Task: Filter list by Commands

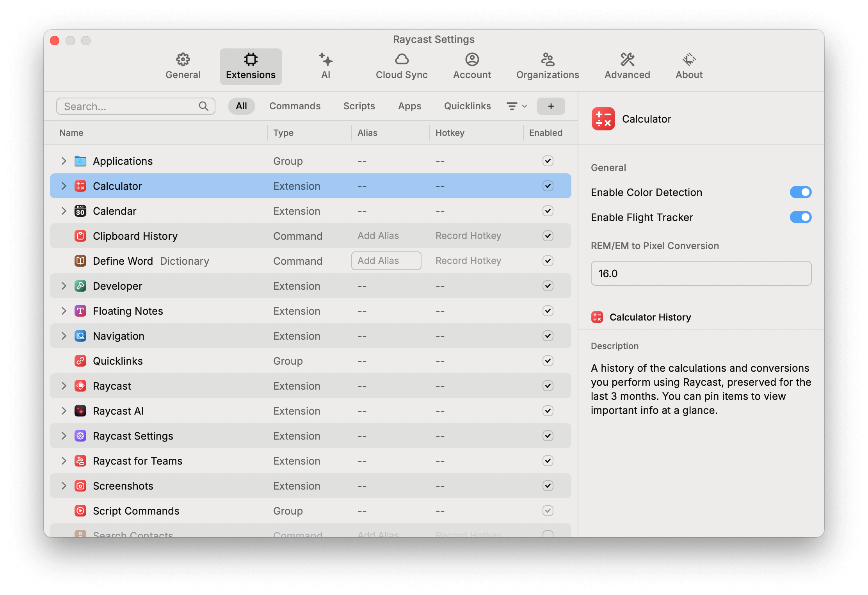Action: tap(295, 106)
